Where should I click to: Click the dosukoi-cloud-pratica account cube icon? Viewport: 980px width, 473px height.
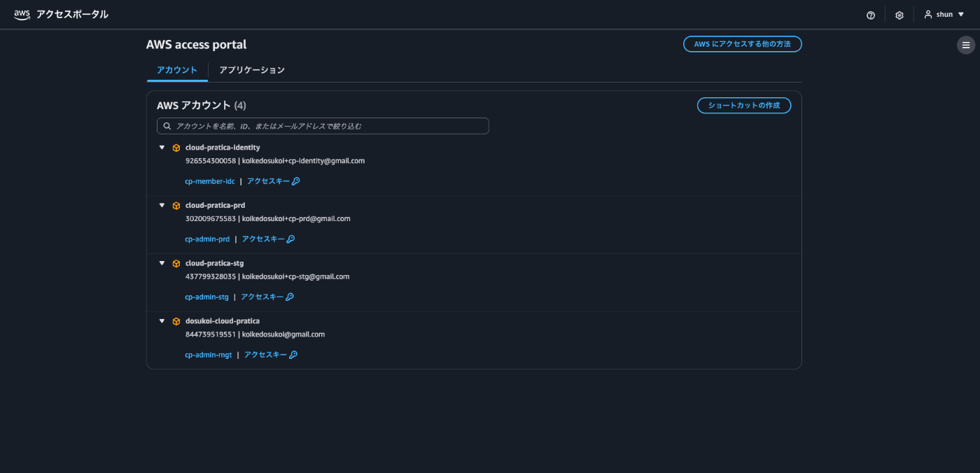pyautogui.click(x=176, y=321)
